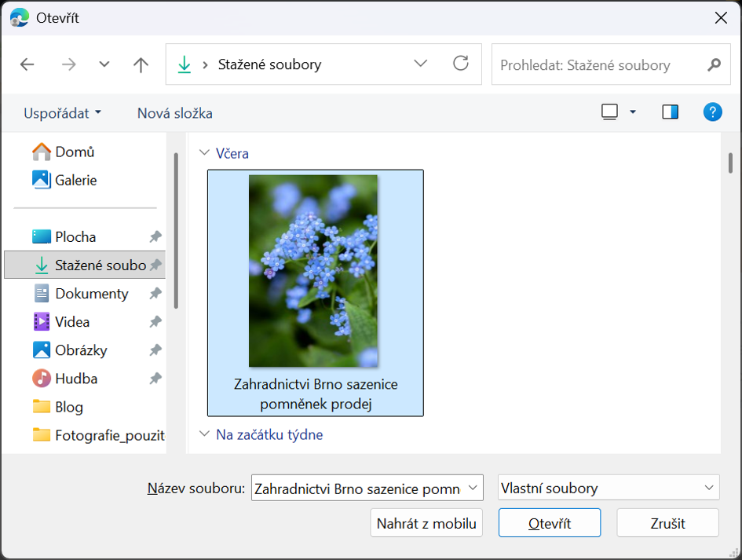Open the address bar history chevron

click(x=420, y=64)
